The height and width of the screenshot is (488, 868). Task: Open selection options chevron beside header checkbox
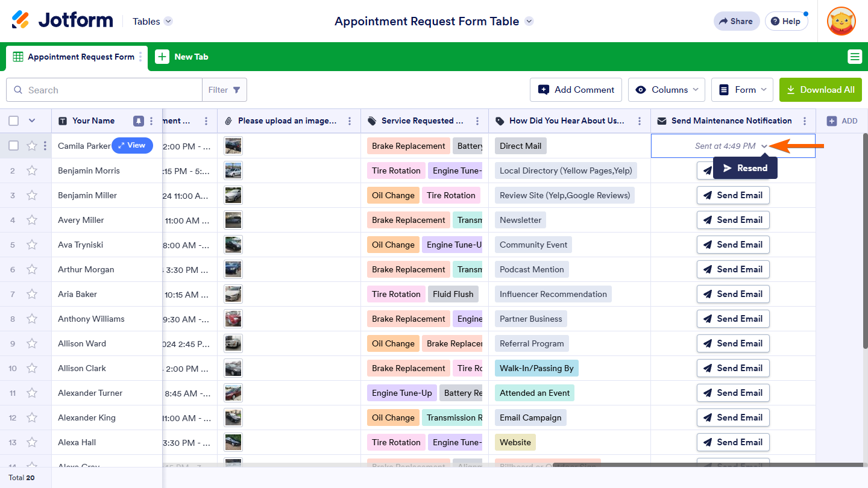[32, 120]
